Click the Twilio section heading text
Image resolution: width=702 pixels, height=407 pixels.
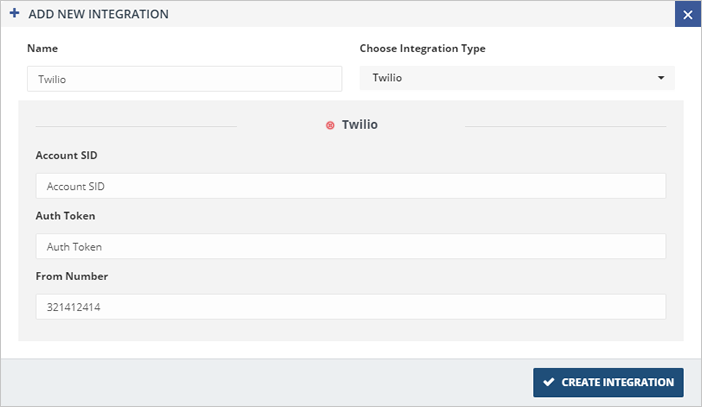(x=359, y=126)
